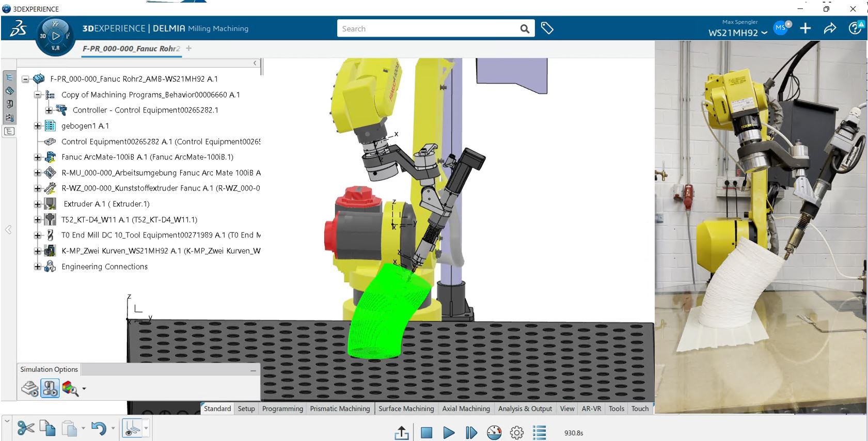Click the 3DS compass logo icon
The width and height of the screenshot is (868, 441).
pyautogui.click(x=19, y=28)
